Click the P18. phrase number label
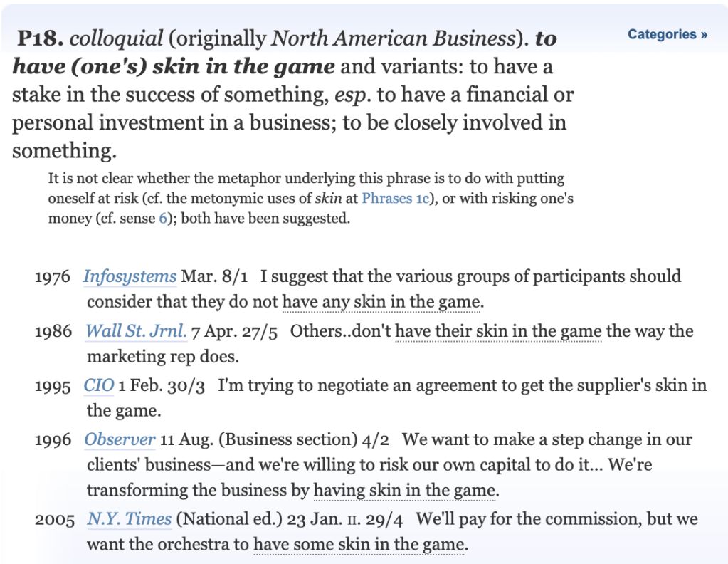The width and height of the screenshot is (728, 564). (x=42, y=38)
